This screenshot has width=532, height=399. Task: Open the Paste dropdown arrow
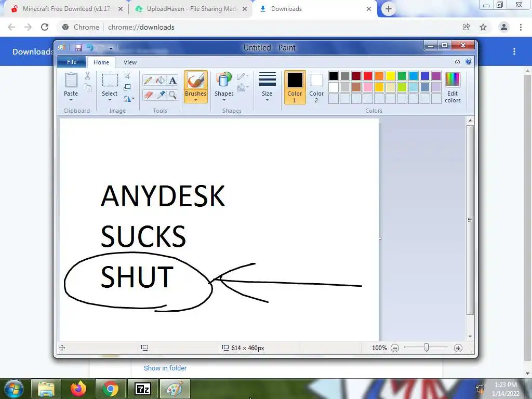click(71, 100)
